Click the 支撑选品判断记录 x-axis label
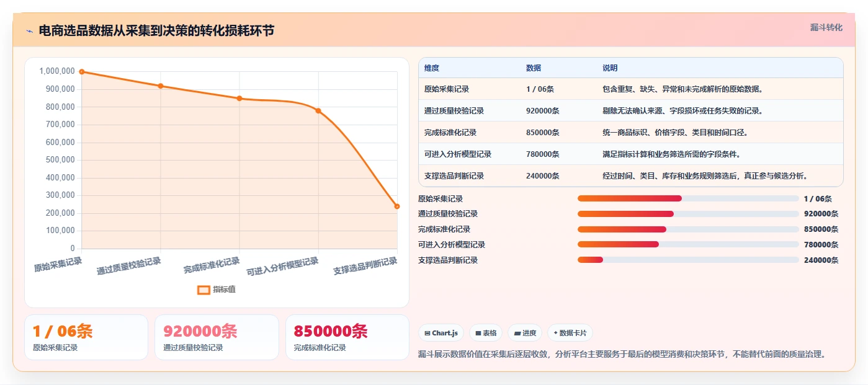 coord(365,267)
